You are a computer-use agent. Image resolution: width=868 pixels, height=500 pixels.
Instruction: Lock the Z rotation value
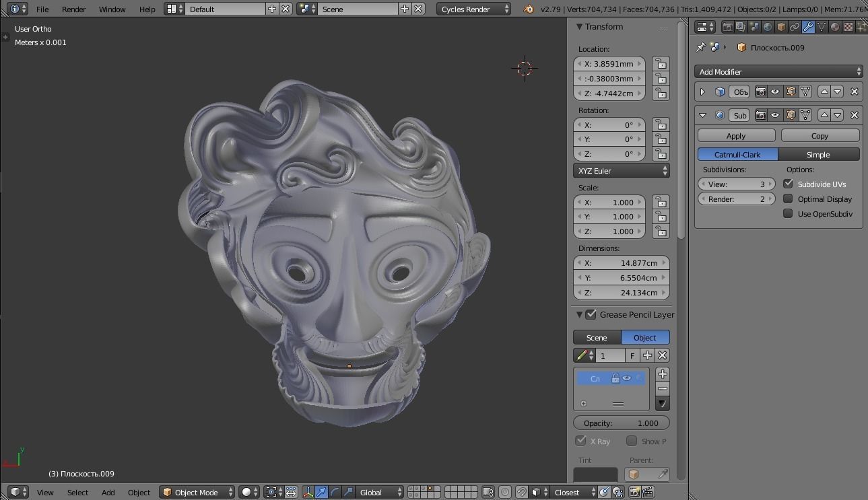click(x=661, y=154)
